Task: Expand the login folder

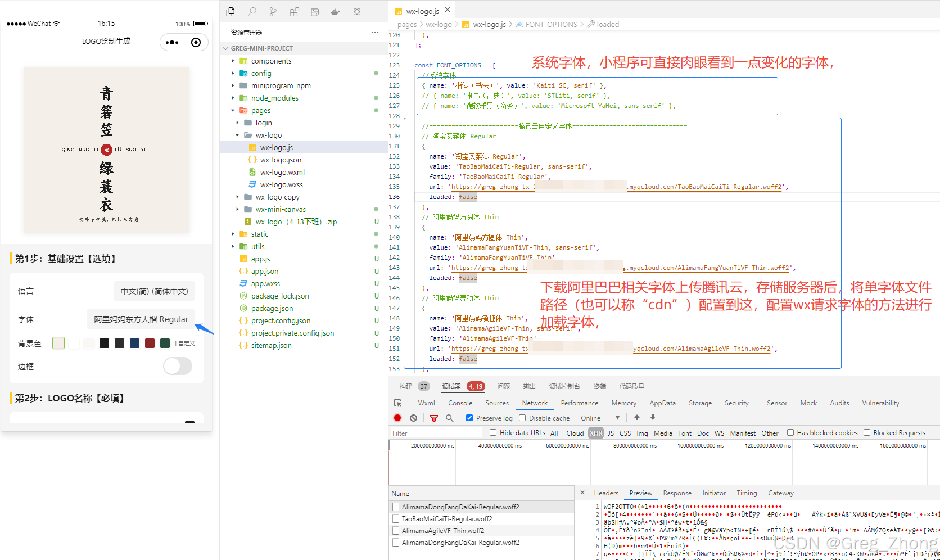Action: (237, 123)
